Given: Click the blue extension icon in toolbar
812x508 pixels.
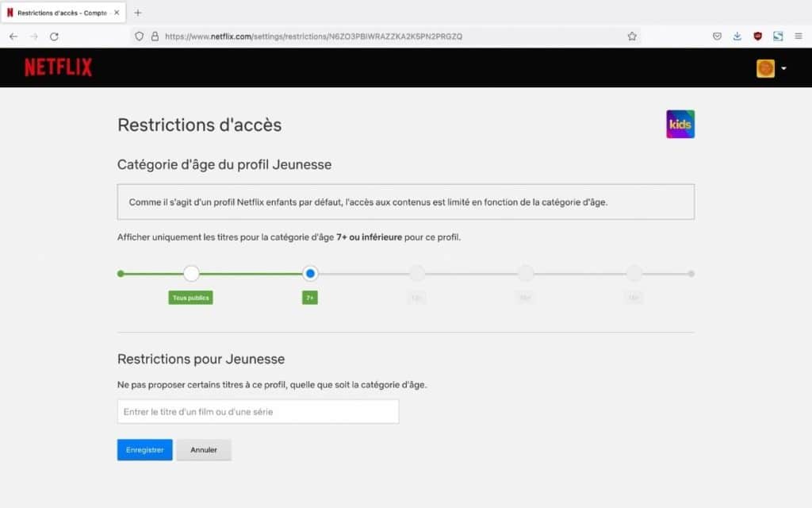Looking at the screenshot, I should point(778,37).
